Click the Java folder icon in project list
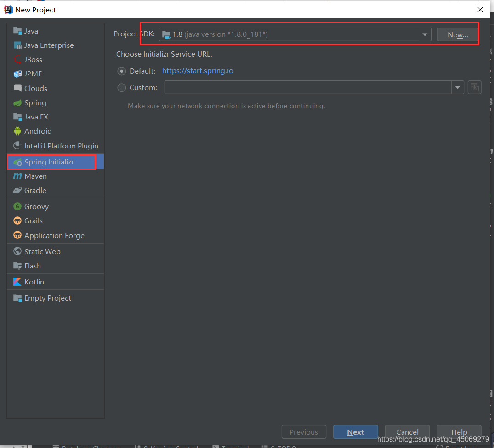Viewport: 494px width, 448px height. click(17, 31)
